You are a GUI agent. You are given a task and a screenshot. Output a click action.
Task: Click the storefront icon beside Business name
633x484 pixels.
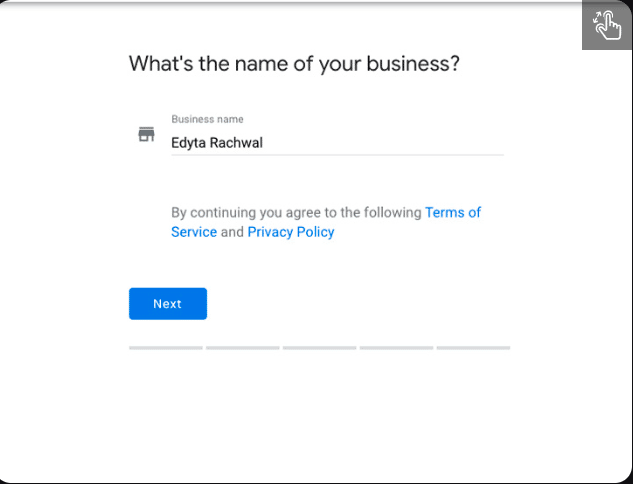pos(146,134)
